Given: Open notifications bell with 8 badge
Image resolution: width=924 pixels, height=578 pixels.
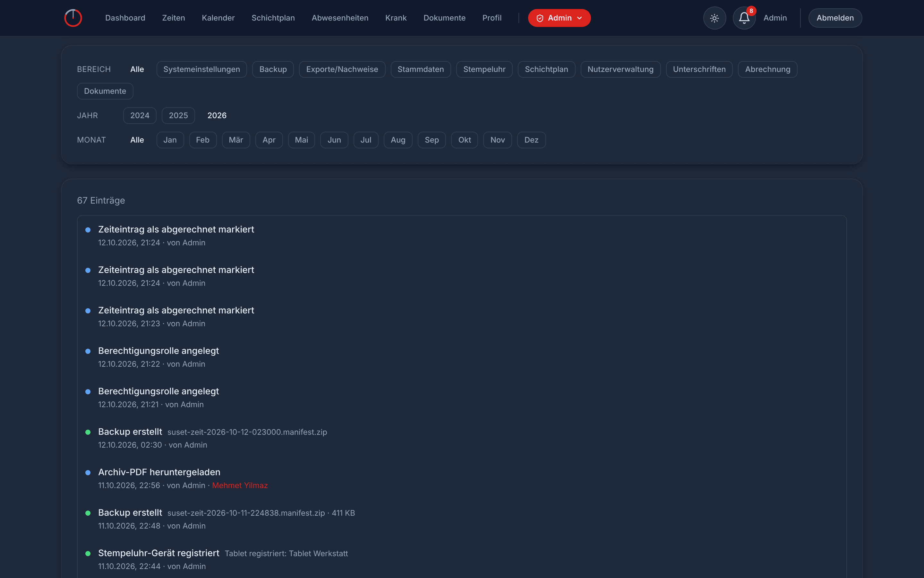Looking at the screenshot, I should 744,18.
